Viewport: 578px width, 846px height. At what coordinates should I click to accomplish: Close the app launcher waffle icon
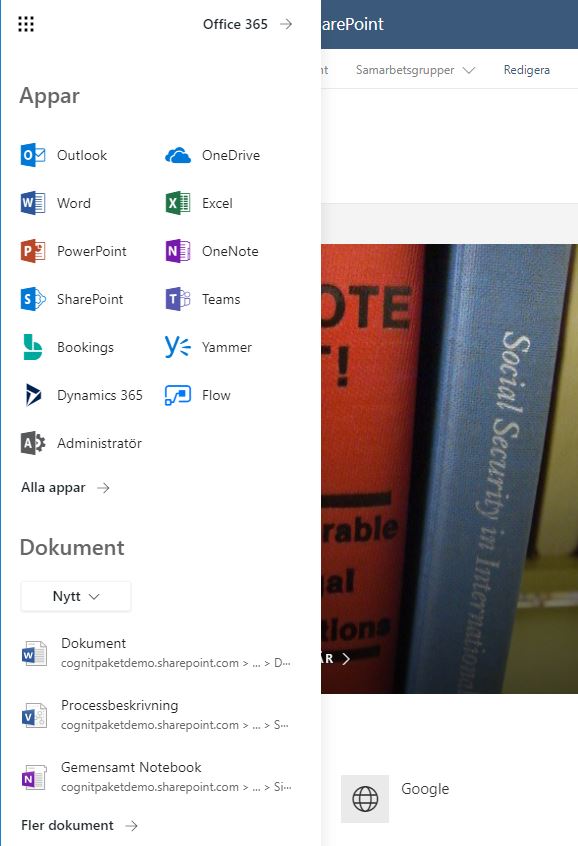pos(26,24)
